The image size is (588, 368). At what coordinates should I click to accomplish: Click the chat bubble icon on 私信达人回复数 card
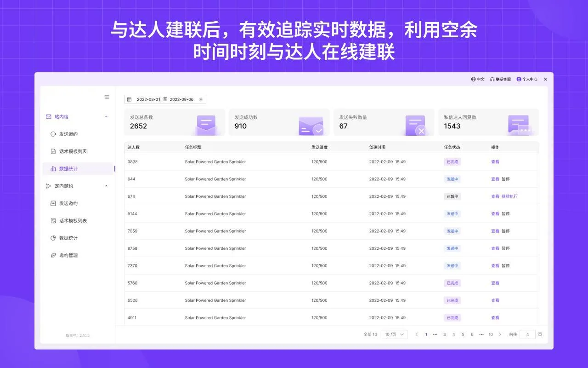[520, 125]
